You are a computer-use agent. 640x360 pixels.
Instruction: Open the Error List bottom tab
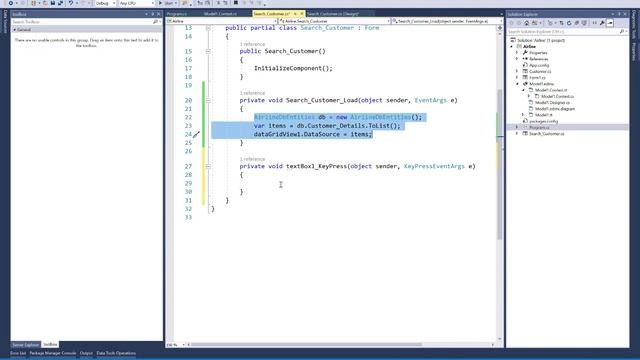18,353
